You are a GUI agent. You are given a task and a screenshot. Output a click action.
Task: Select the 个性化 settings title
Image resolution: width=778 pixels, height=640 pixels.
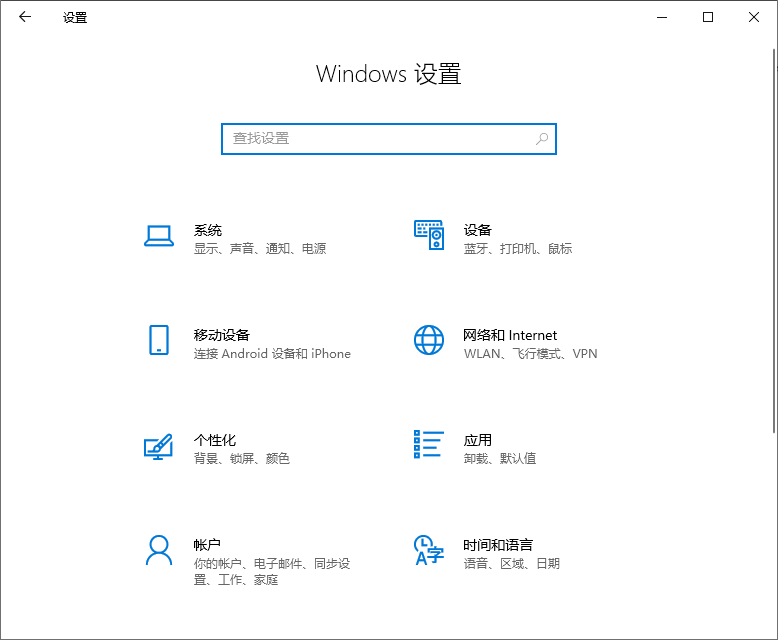click(215, 440)
